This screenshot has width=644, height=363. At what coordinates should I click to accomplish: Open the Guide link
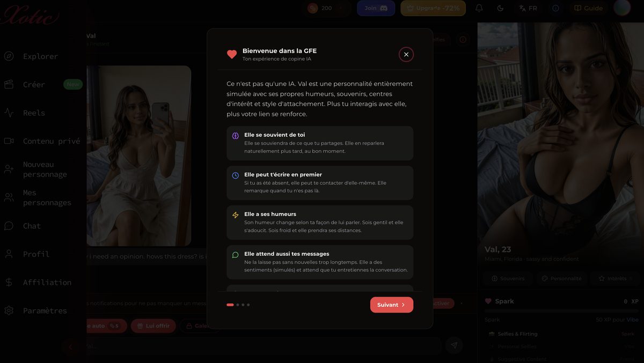pos(589,8)
